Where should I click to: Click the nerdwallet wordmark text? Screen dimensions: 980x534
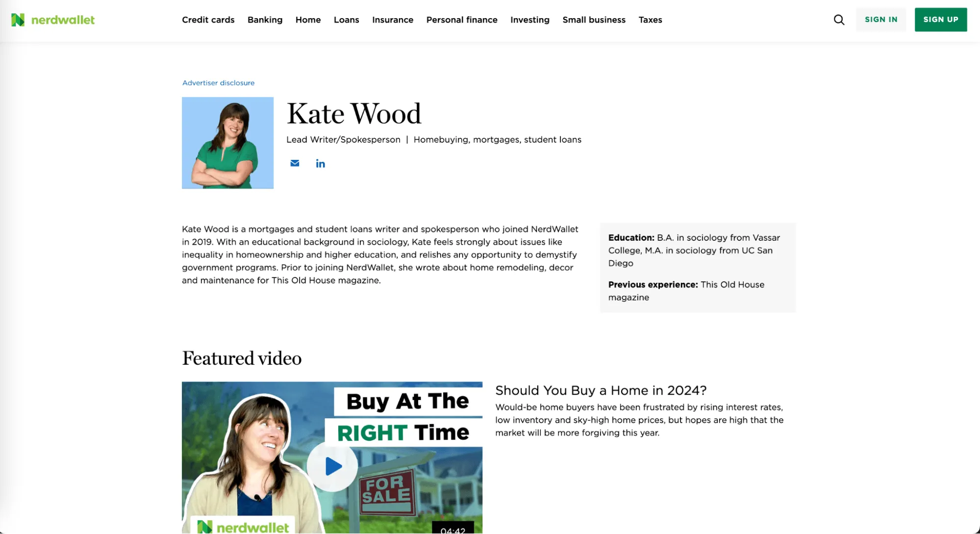pos(63,20)
